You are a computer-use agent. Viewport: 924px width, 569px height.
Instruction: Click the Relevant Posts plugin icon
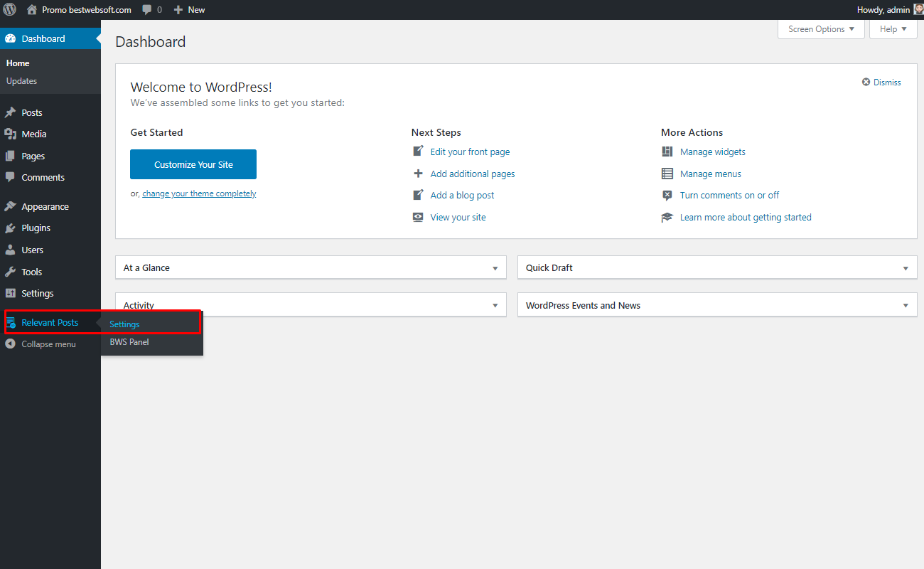(x=11, y=323)
